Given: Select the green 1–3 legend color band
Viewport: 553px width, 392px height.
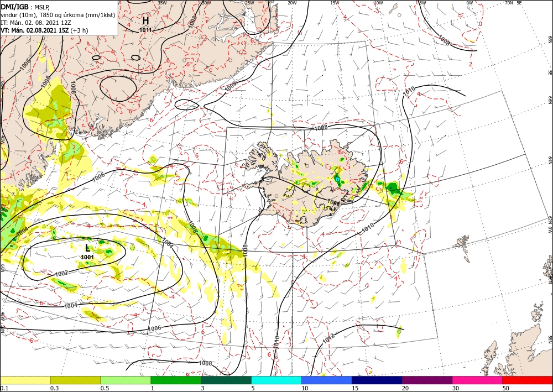Looking at the screenshot, I should (x=176, y=380).
